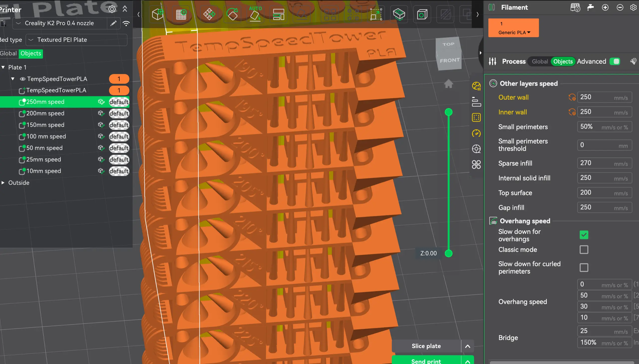Collapse the Printer panel with double chevron
Screen dimensions: 639x364
125,9
